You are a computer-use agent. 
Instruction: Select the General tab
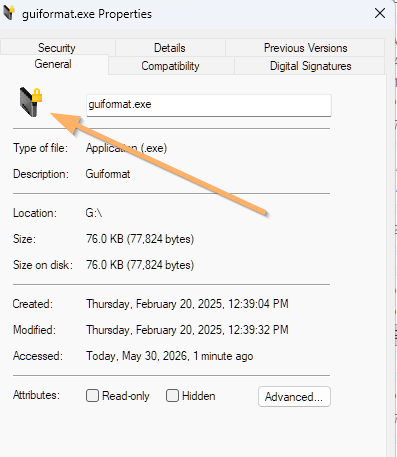point(53,64)
